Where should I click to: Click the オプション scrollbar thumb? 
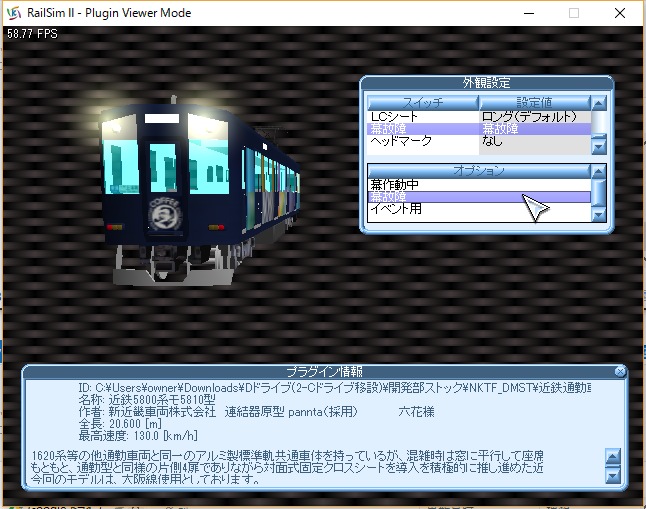(599, 193)
